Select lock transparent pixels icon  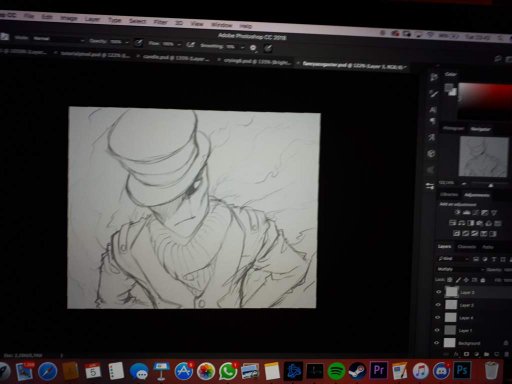[450, 280]
